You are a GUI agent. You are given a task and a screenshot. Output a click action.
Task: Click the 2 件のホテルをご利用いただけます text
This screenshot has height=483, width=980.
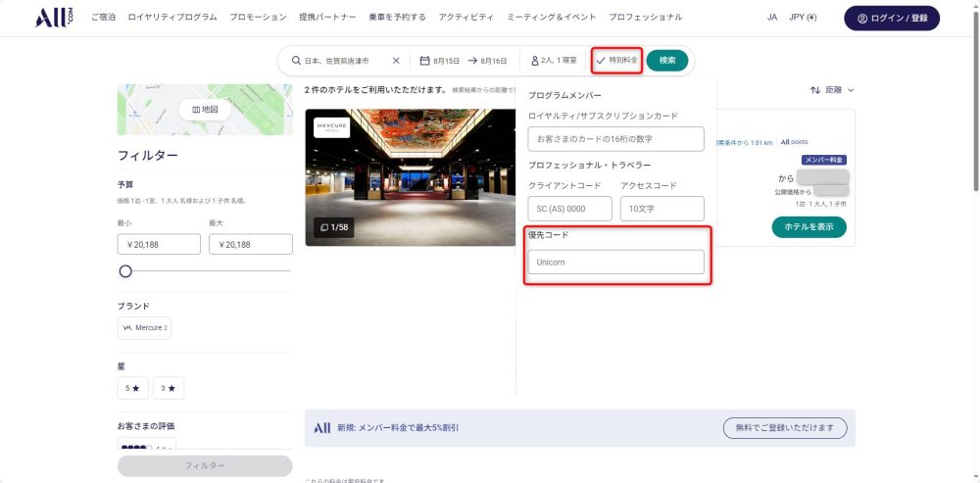376,90
